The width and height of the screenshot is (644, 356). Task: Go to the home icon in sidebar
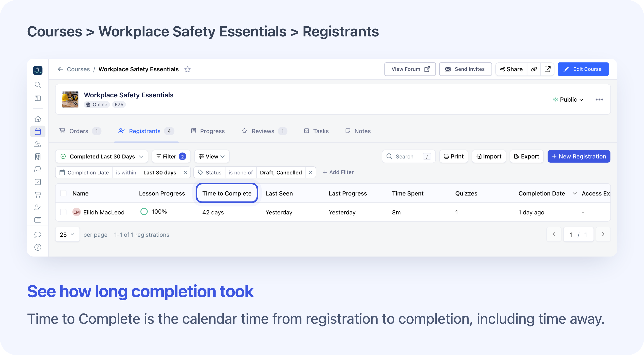[x=38, y=119]
